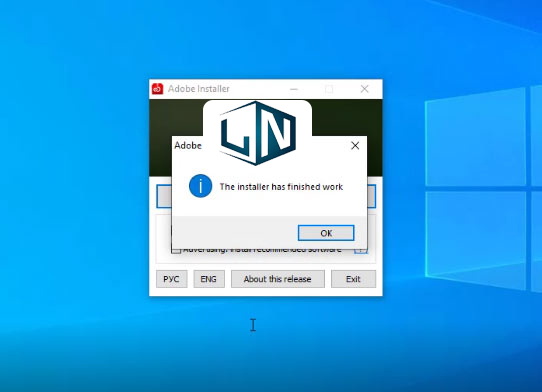This screenshot has width=542, height=392.
Task: Open About this release
Action: pos(278,279)
